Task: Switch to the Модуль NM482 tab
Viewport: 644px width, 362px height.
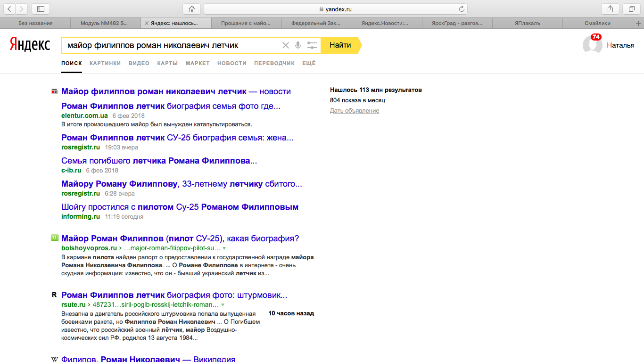Action: click(106, 23)
